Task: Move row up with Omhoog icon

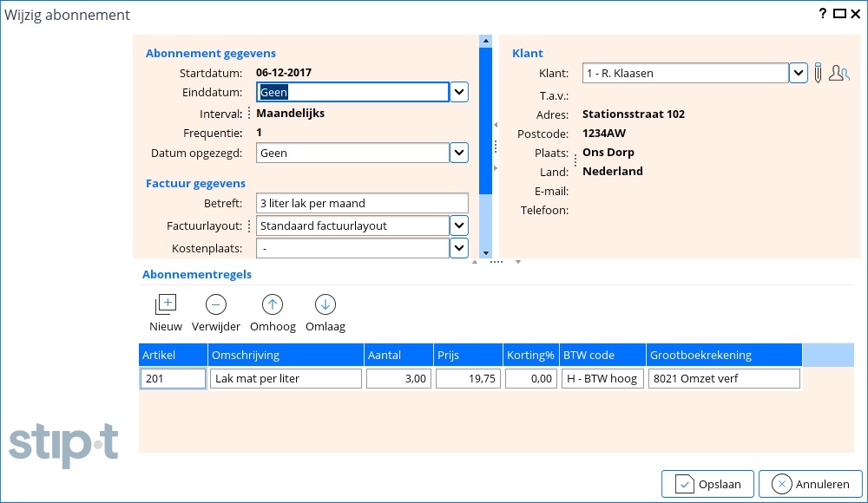Action: click(x=273, y=304)
